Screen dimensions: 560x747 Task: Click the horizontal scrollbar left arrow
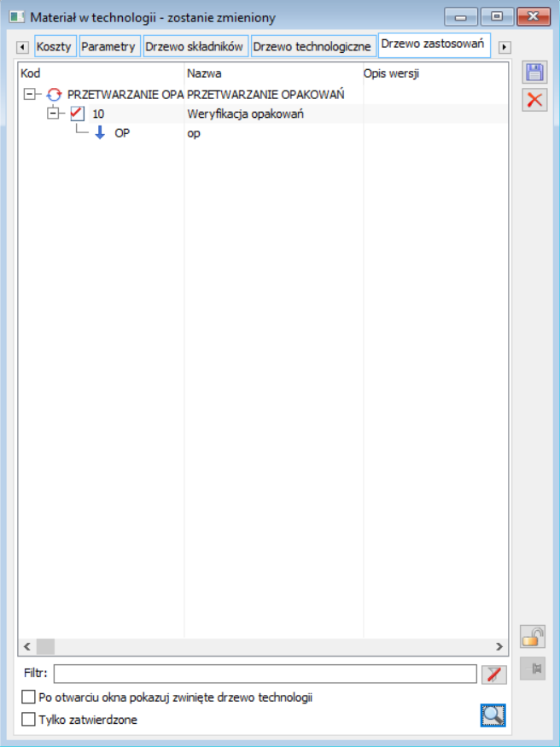(x=27, y=646)
